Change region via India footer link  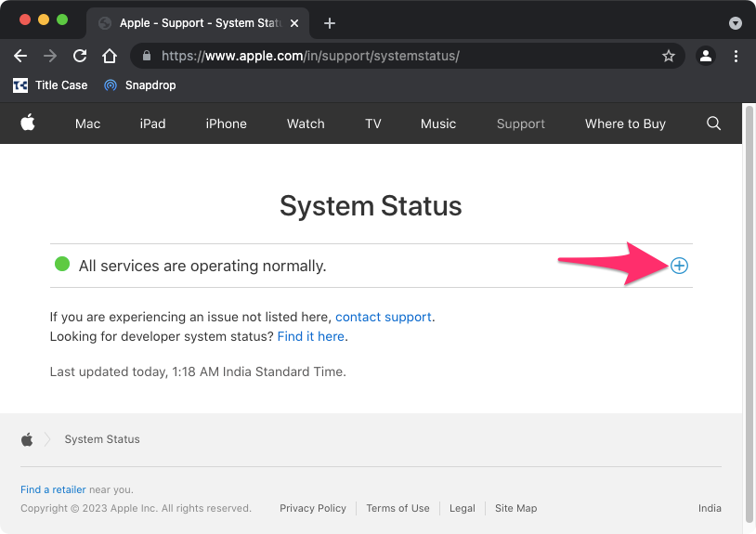(710, 508)
